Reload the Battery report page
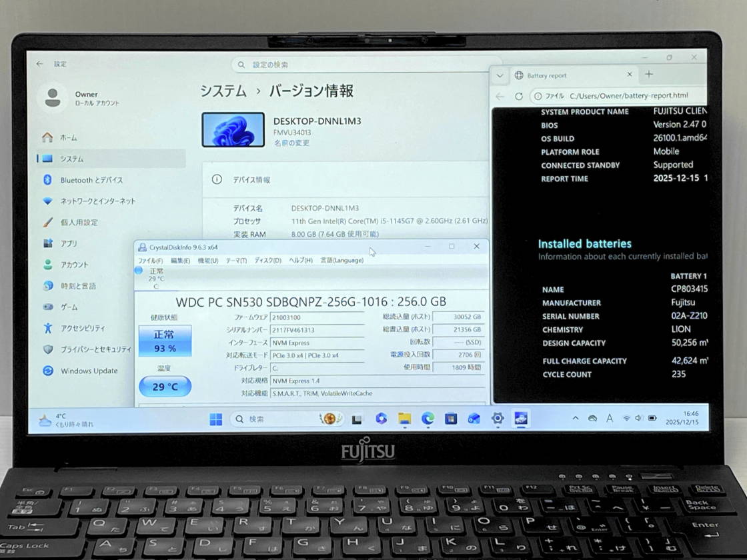This screenshot has width=747, height=560. [x=519, y=96]
